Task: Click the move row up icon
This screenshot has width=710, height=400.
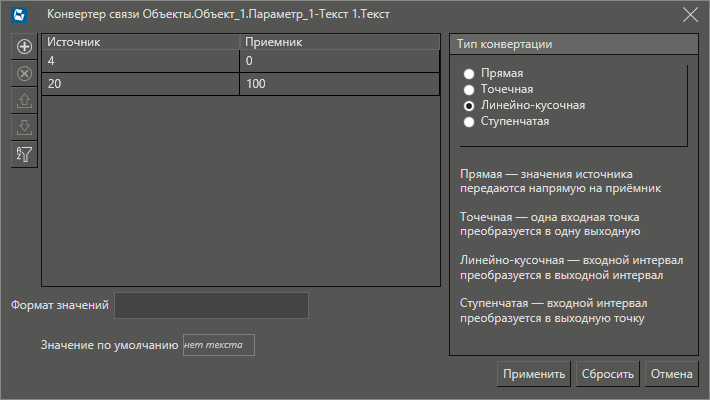Action: tap(25, 100)
